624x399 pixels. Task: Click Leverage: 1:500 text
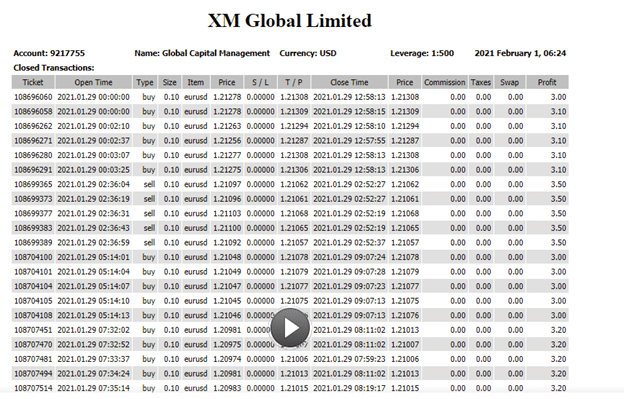coord(422,53)
